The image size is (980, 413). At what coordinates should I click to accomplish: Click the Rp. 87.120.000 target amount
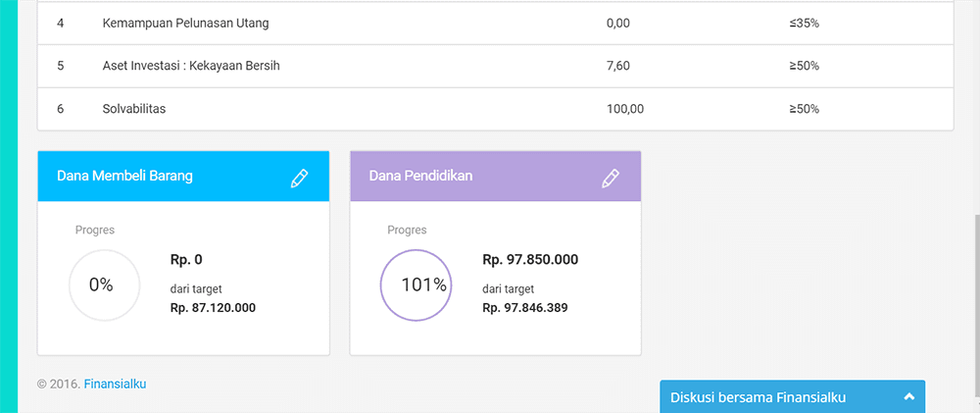point(213,307)
